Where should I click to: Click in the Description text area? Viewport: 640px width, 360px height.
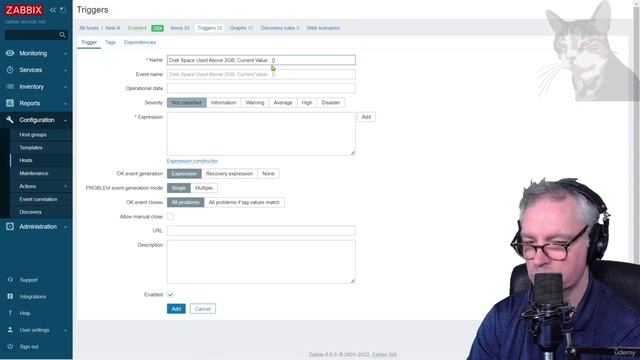pyautogui.click(x=261, y=262)
